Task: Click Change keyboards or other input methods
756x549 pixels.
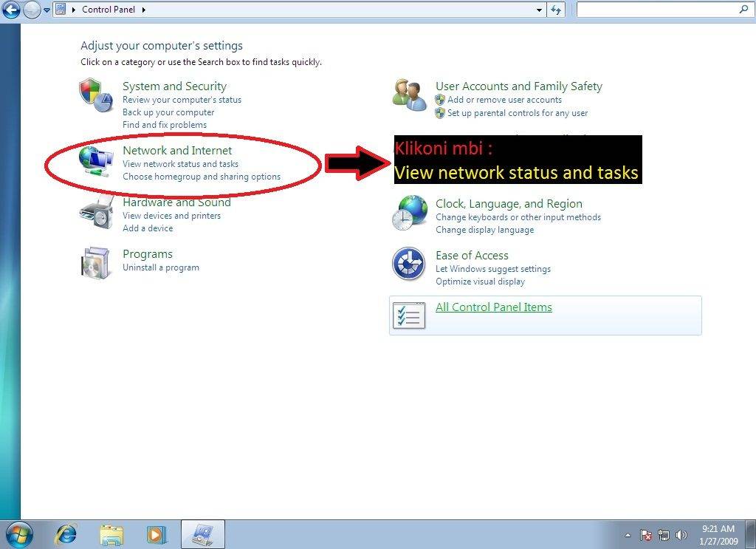Action: click(518, 217)
